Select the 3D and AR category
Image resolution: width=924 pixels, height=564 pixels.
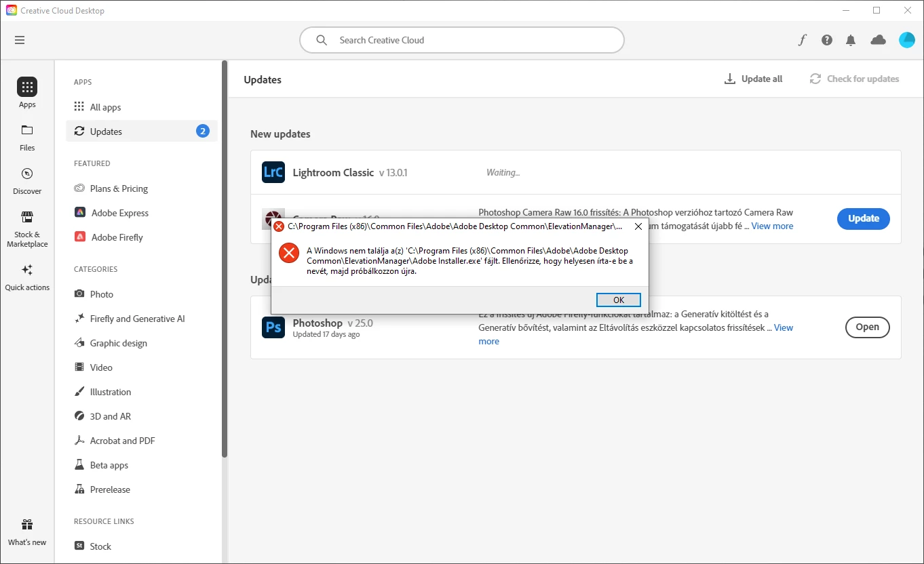tap(142, 416)
